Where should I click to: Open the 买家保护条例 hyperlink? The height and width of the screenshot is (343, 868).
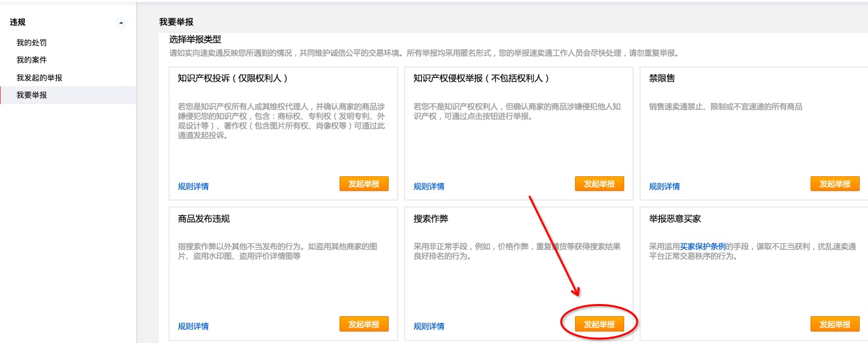click(x=703, y=246)
